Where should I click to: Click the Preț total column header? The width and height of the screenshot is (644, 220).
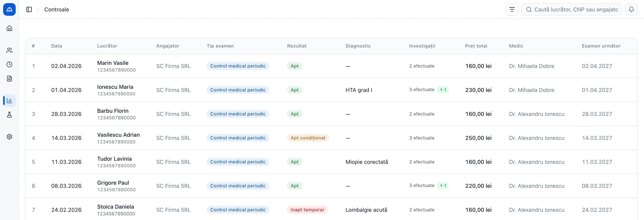476,46
